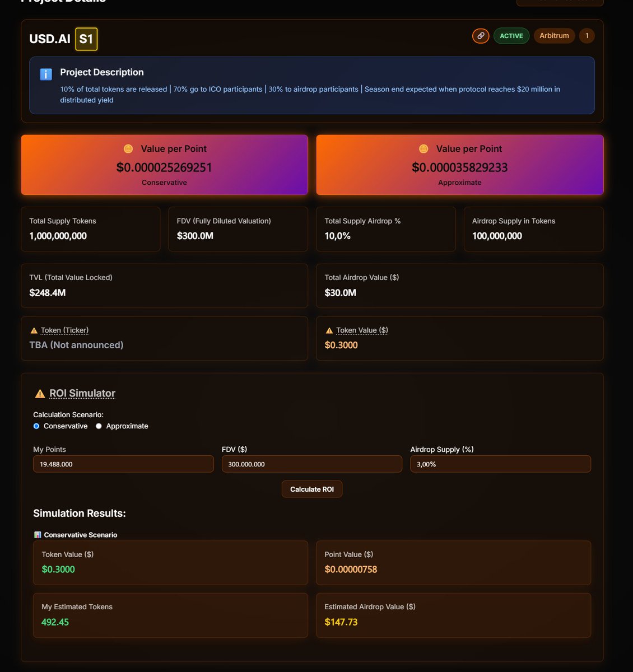Select the Approximate calculation scenario radio
Viewport: 633px width, 672px height.
coord(99,426)
